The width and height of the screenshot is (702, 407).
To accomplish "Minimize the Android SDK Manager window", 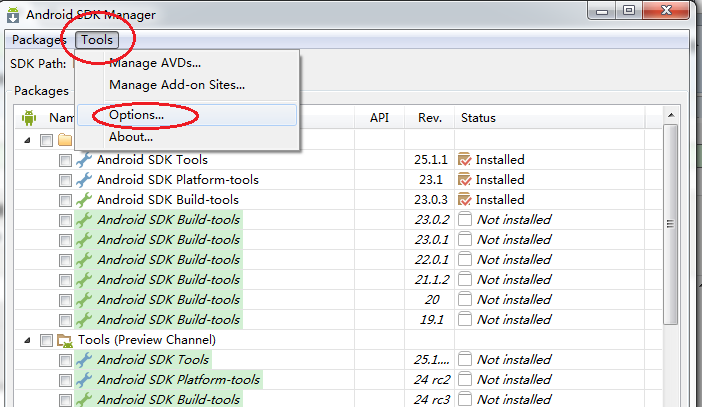I will (602, 11).
